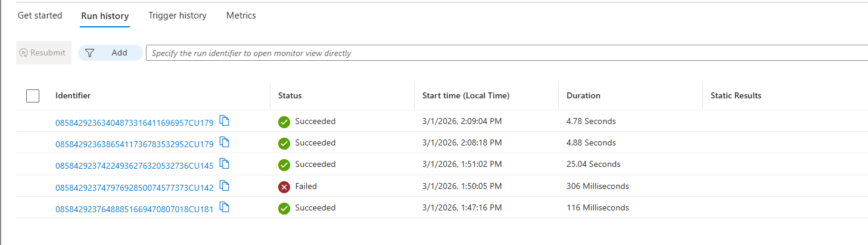Open run 08584292374224936276320532736CU145

[134, 165]
